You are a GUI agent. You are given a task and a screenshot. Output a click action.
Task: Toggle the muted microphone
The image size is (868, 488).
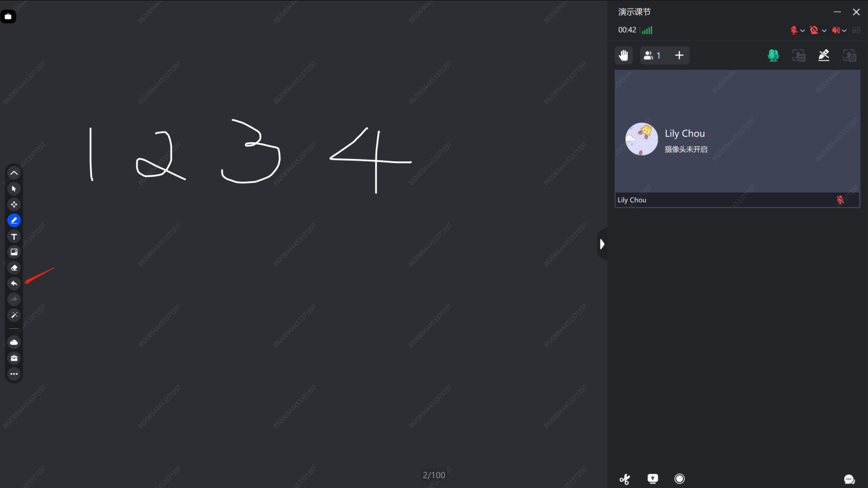coord(794,30)
